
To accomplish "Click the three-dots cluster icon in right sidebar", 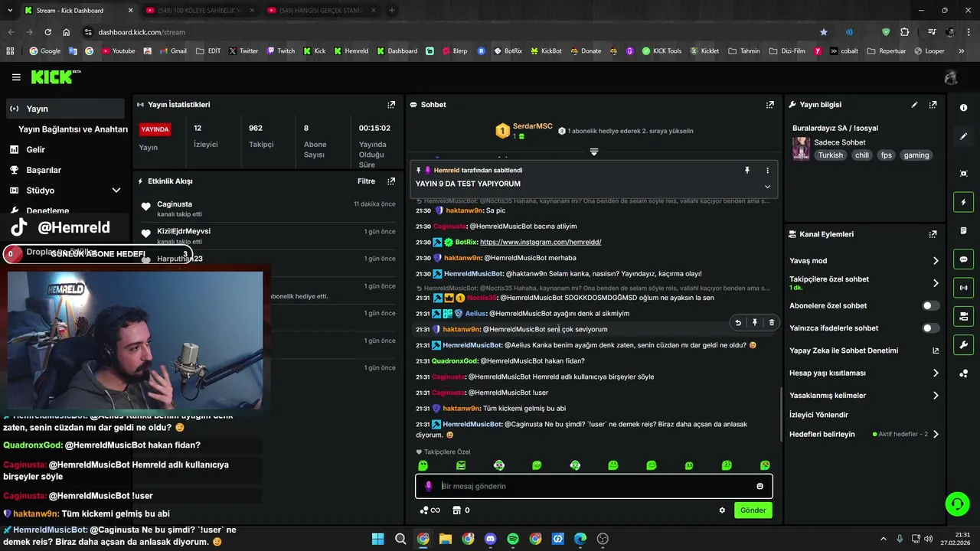I will pos(963,373).
